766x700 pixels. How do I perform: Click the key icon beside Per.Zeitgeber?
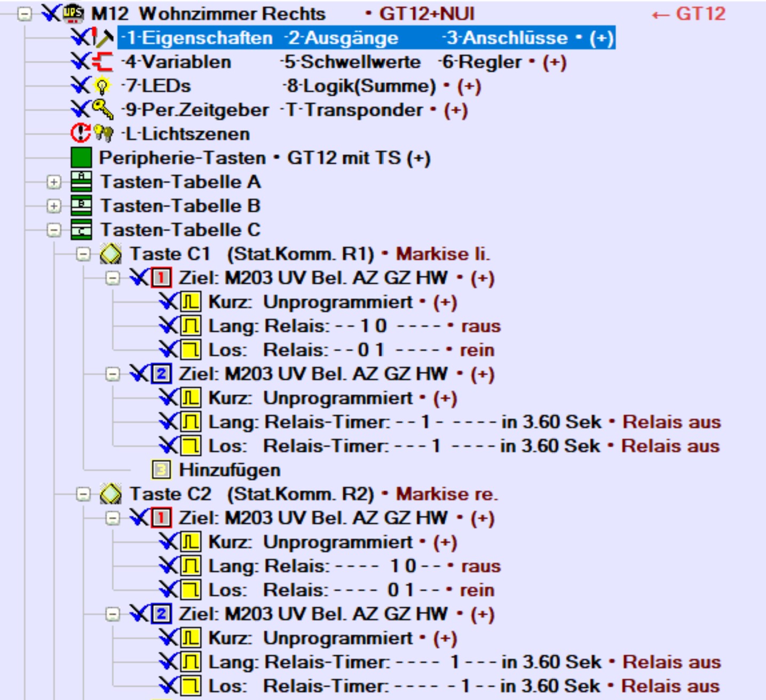102,109
